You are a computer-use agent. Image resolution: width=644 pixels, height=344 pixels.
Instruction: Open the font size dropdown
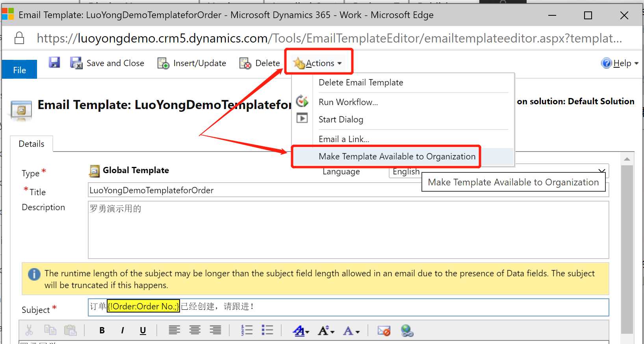pyautogui.click(x=327, y=331)
